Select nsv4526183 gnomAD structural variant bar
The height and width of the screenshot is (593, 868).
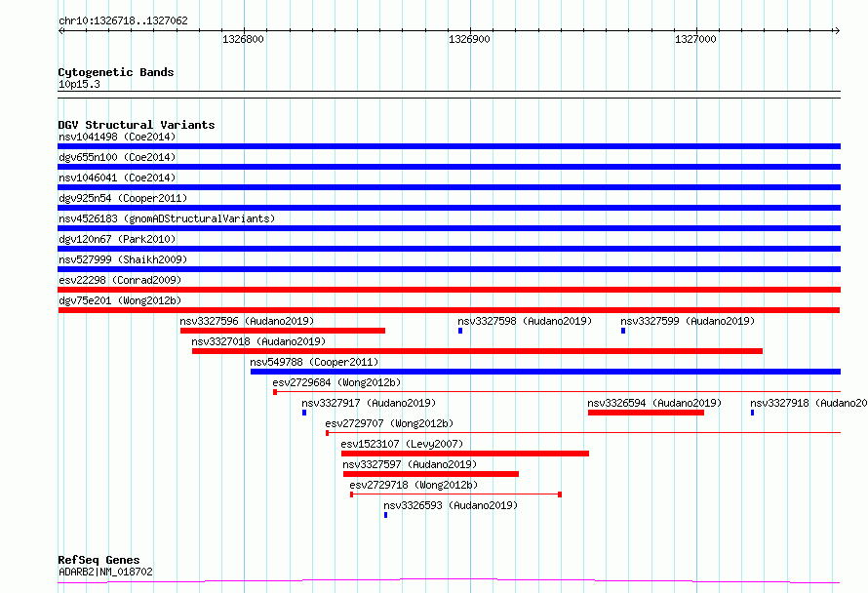(449, 228)
